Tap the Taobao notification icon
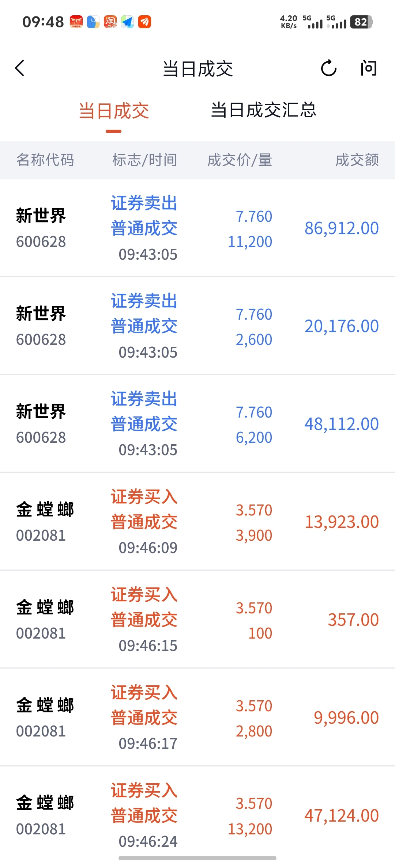 [x=110, y=22]
